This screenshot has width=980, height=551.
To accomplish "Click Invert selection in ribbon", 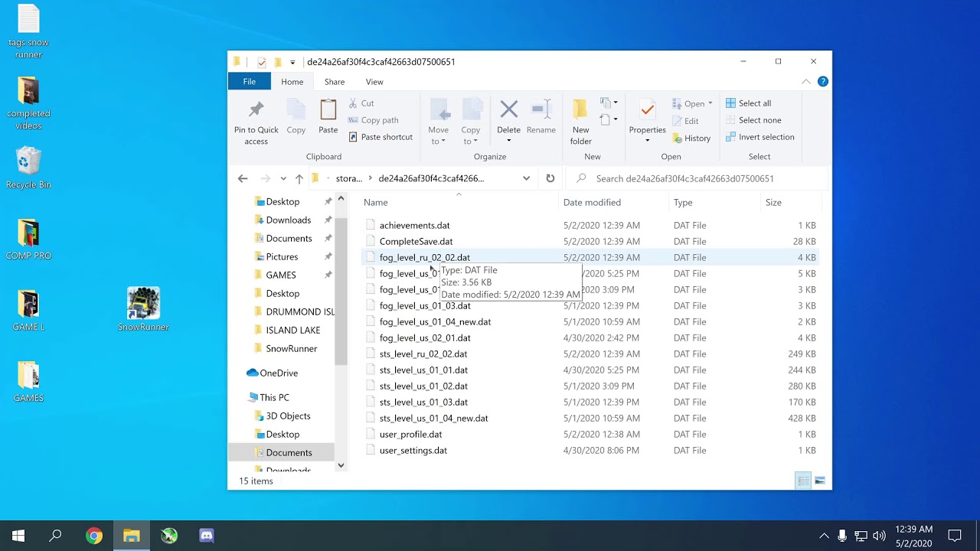I will (x=759, y=137).
